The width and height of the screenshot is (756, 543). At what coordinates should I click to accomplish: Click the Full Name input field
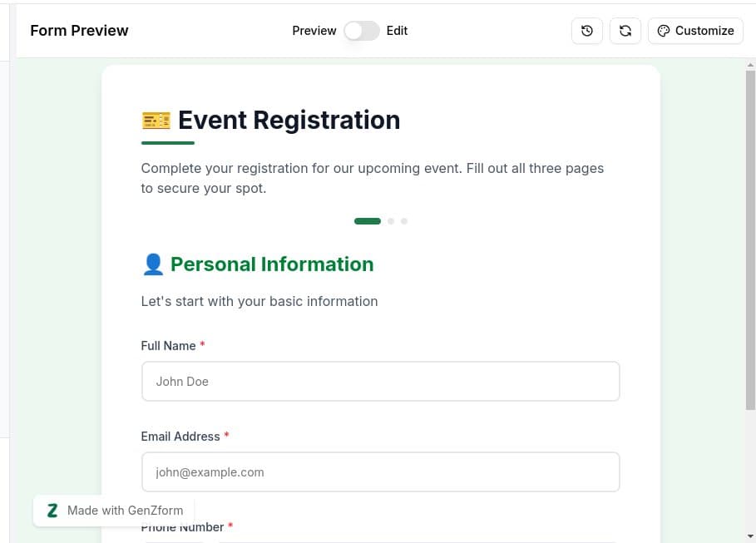(x=380, y=381)
